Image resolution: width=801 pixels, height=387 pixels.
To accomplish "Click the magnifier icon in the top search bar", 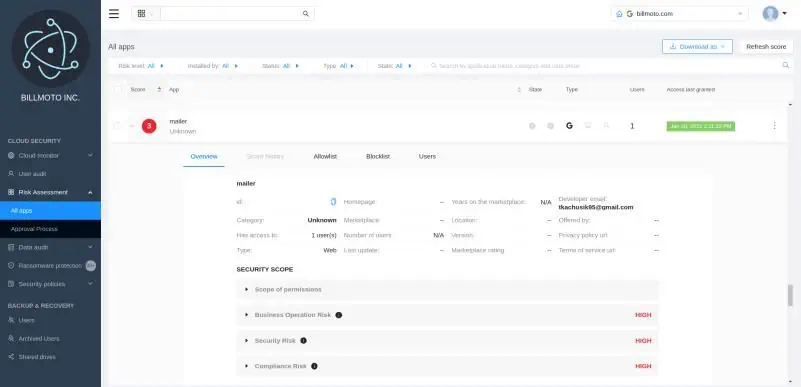I will 305,14.
